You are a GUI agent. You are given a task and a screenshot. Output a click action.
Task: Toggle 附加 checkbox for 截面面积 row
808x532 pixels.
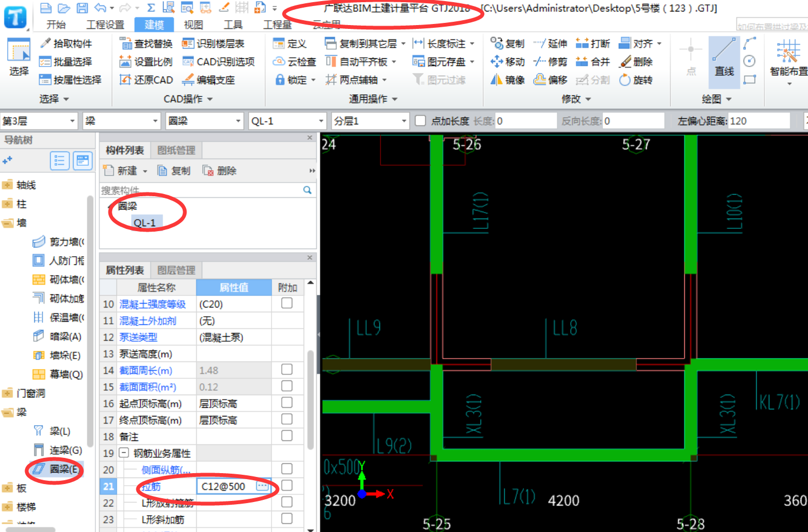pyautogui.click(x=287, y=386)
